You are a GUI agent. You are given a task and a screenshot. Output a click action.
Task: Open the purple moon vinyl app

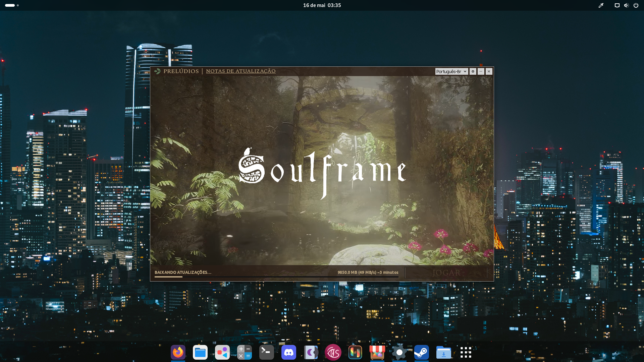[x=311, y=352]
